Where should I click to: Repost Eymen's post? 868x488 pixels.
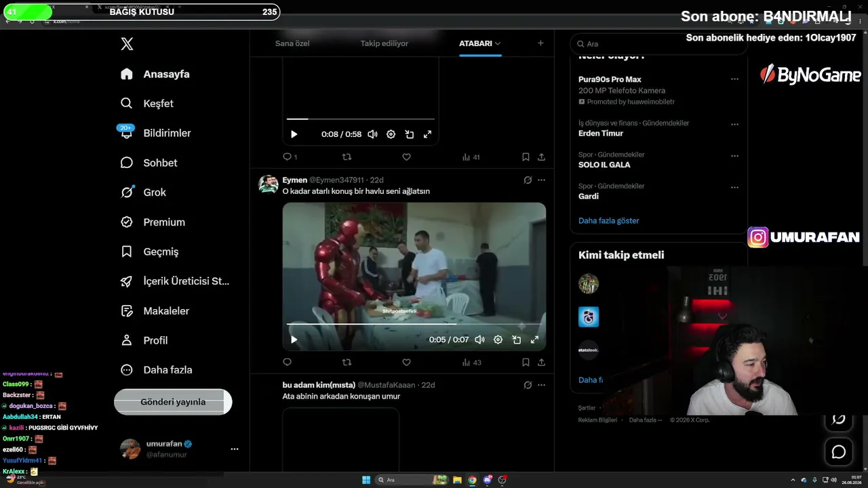coord(347,363)
